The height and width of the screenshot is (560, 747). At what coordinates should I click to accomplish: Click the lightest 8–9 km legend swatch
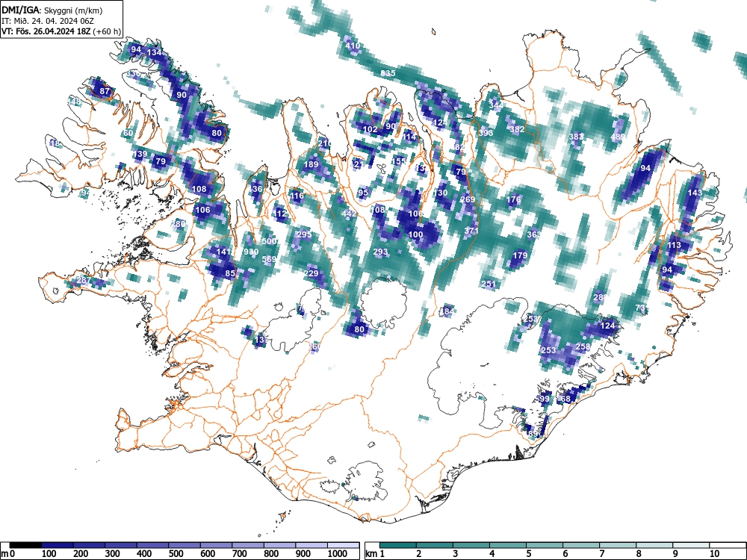[x=654, y=545]
